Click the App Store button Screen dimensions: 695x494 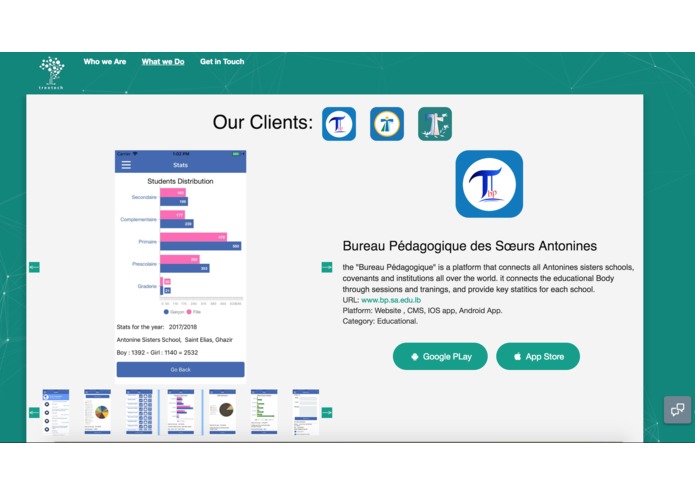pos(538,356)
